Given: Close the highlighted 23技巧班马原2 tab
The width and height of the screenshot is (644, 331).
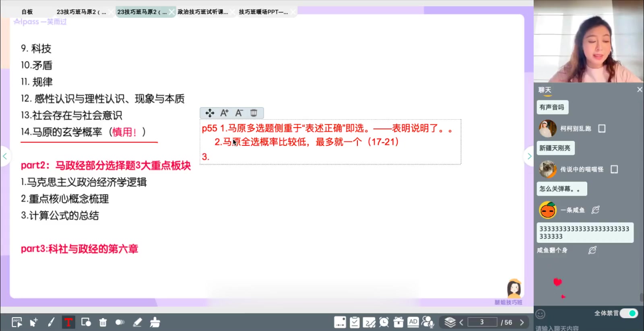Looking at the screenshot, I should 172,12.
